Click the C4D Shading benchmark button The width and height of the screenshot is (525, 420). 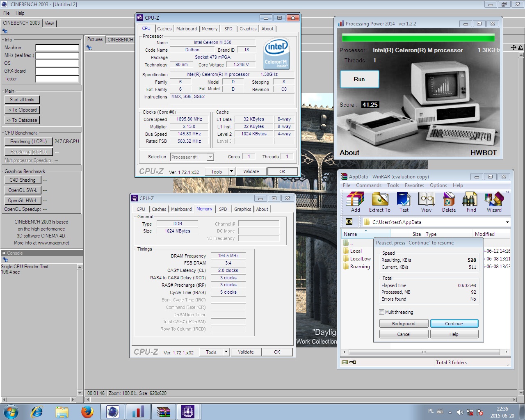point(23,180)
